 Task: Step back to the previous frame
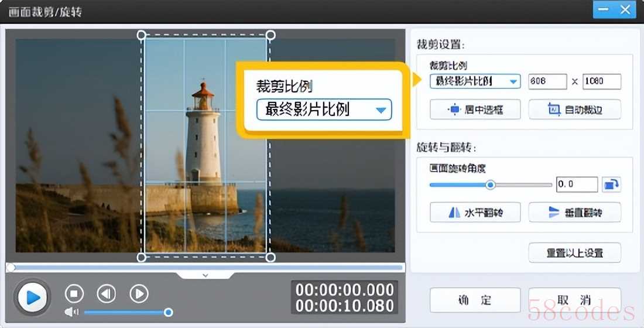[x=106, y=293]
